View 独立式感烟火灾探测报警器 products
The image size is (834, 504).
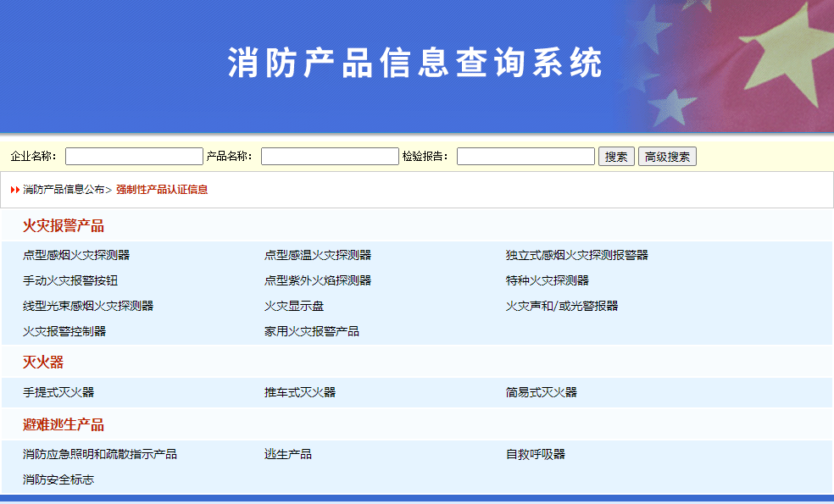pyautogui.click(x=578, y=254)
